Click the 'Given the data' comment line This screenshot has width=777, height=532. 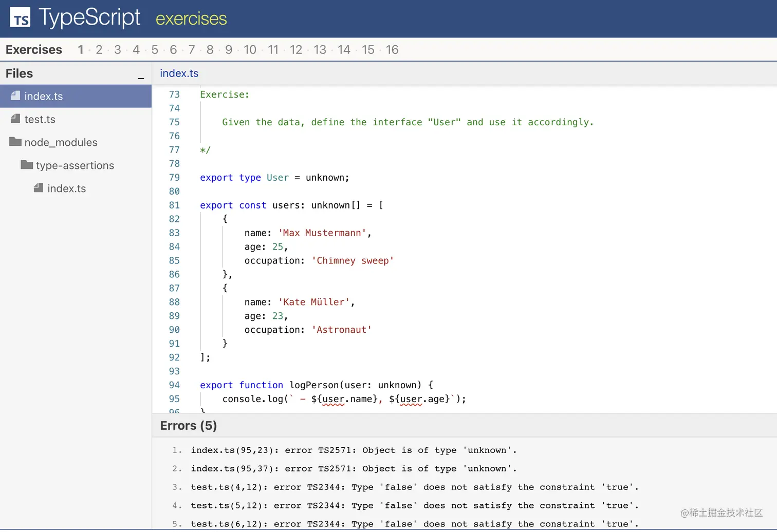(x=408, y=122)
